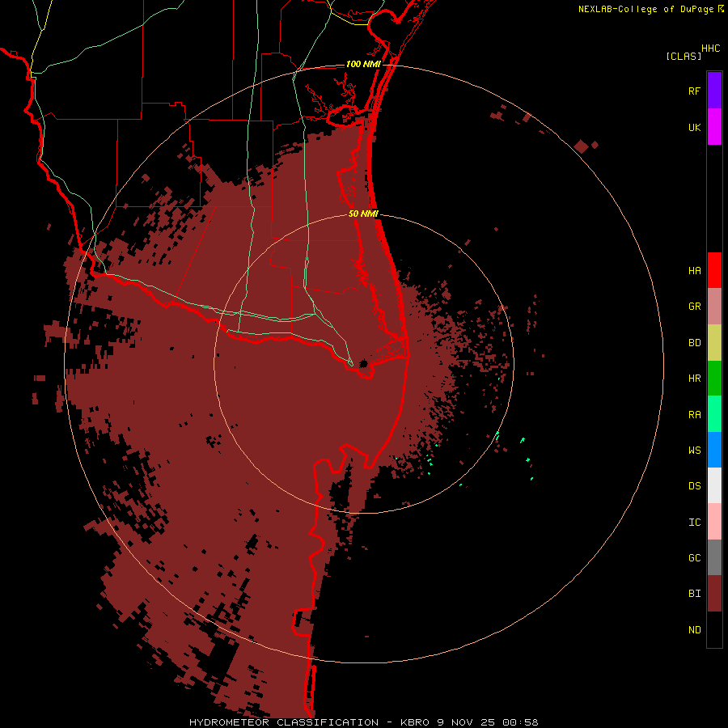Click the Hydrometeor Classification KBRO caption
Viewport: 728px width, 728px height.
(363, 722)
